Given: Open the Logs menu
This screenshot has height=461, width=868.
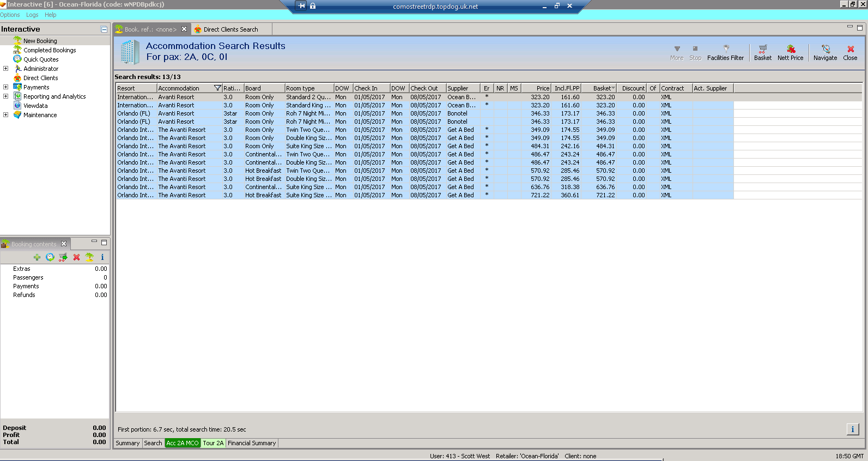Looking at the screenshot, I should (x=32, y=15).
